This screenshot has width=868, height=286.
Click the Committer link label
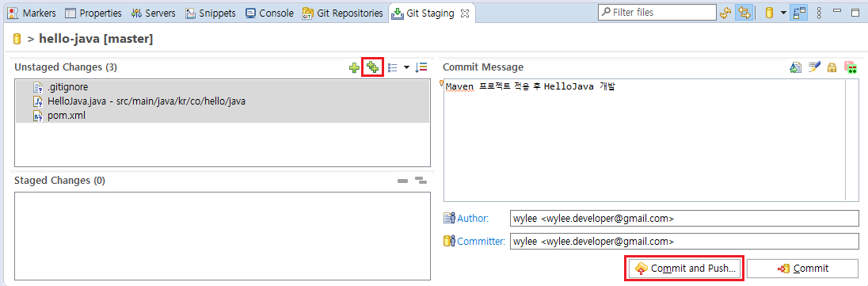coord(481,242)
